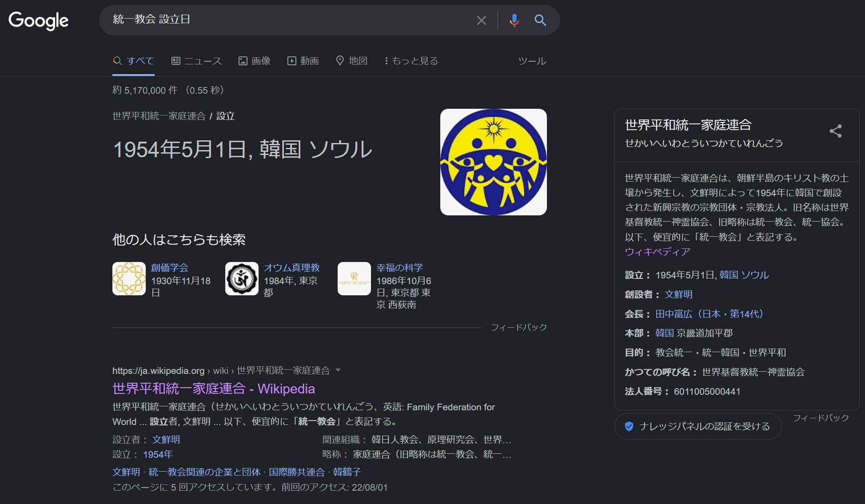Open the 国際勝共連合 sitelink

pyautogui.click(x=297, y=472)
